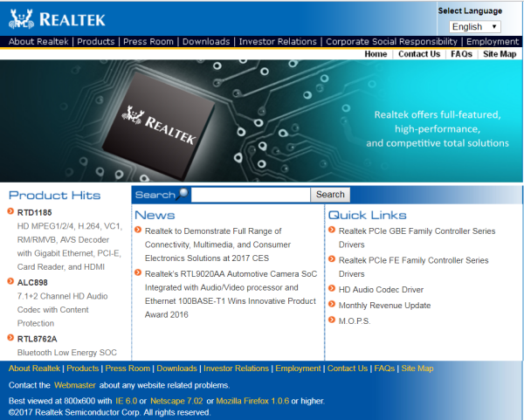Click bullet icon beside Monthly Revenue Update
Image resolution: width=524 pixels, height=420 pixels.
[x=332, y=304]
